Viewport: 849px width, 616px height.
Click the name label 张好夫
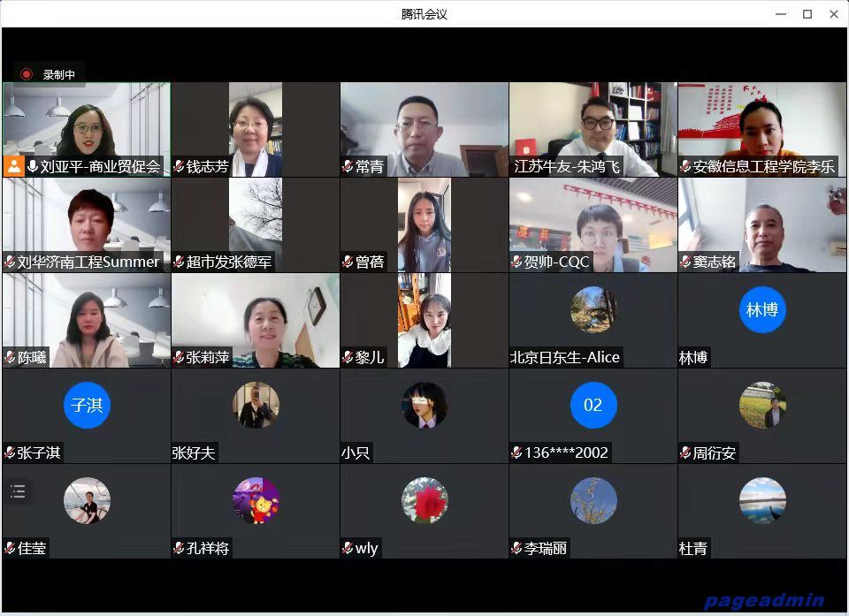pyautogui.click(x=194, y=452)
